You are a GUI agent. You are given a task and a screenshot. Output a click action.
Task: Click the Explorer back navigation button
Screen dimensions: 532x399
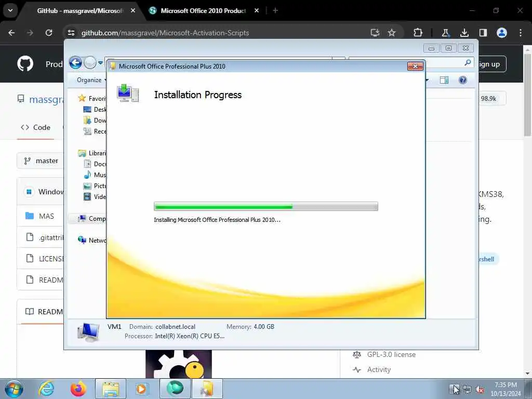point(76,63)
